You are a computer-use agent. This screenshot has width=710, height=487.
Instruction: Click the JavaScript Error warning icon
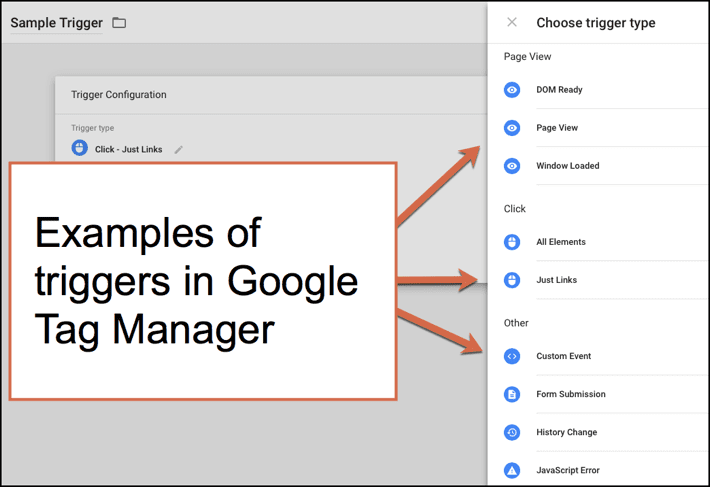coord(512,470)
